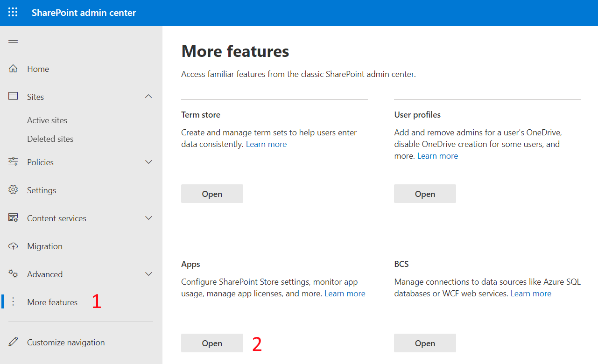
Task: Click the Content services icon
Action: [x=13, y=218]
